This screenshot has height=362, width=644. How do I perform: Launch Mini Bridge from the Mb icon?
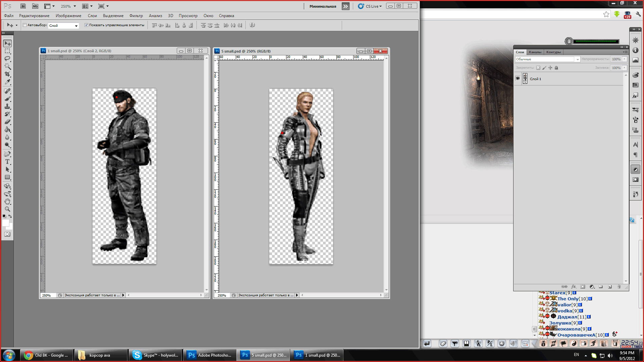tap(35, 6)
